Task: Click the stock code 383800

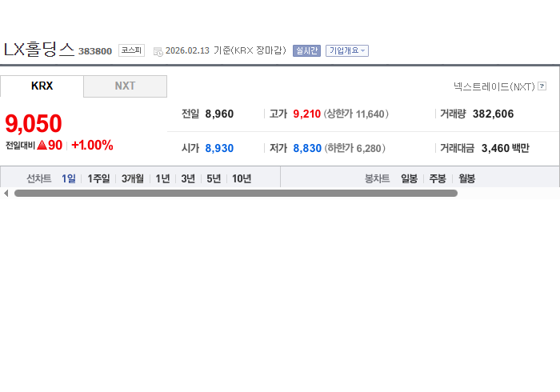Action: point(95,51)
